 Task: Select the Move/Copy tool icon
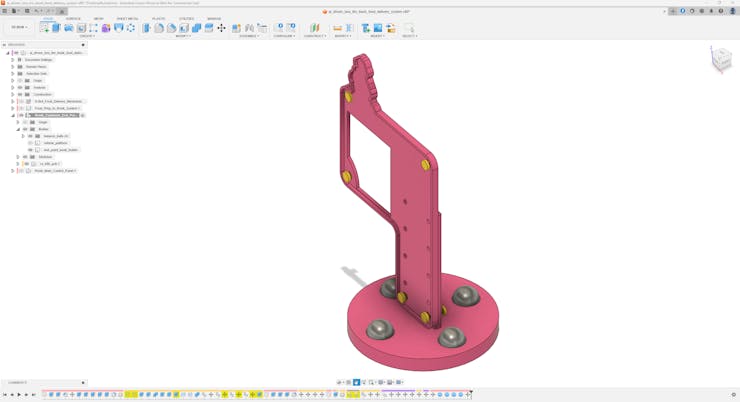[221, 28]
